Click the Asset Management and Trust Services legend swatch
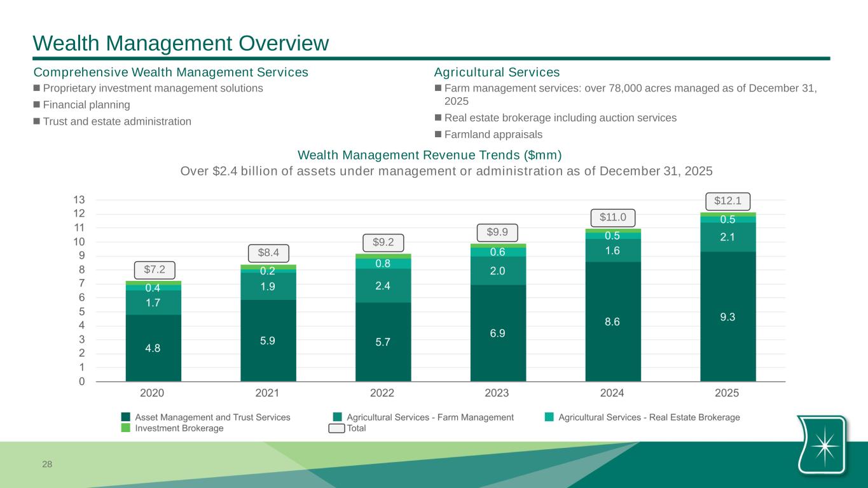 coord(126,417)
